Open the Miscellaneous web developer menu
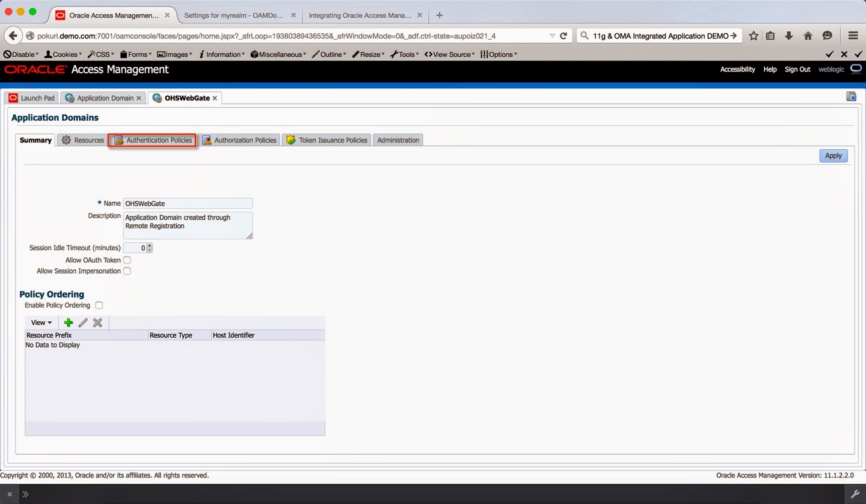Screen dimensions: 866x504 click(x=278, y=54)
